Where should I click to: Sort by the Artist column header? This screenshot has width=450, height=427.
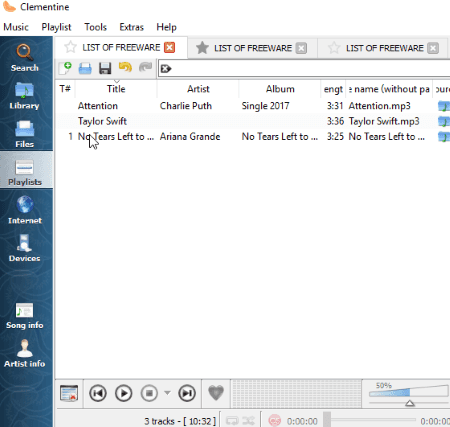(198, 89)
